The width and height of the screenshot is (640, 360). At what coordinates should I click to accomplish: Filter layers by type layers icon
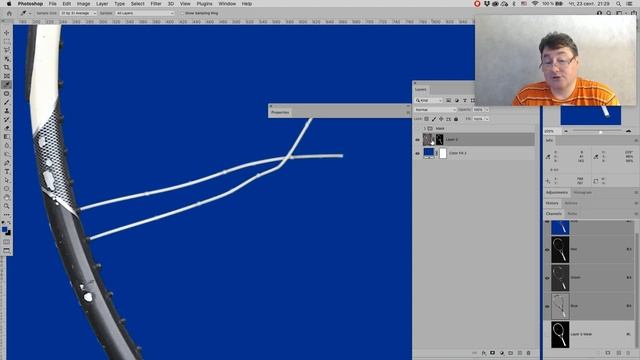coord(464,100)
